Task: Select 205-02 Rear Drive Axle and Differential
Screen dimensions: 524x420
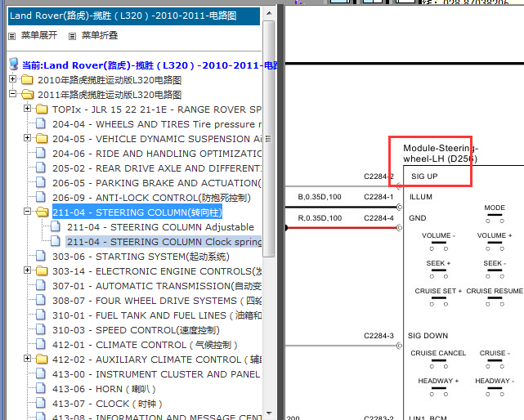Action: click(x=157, y=168)
